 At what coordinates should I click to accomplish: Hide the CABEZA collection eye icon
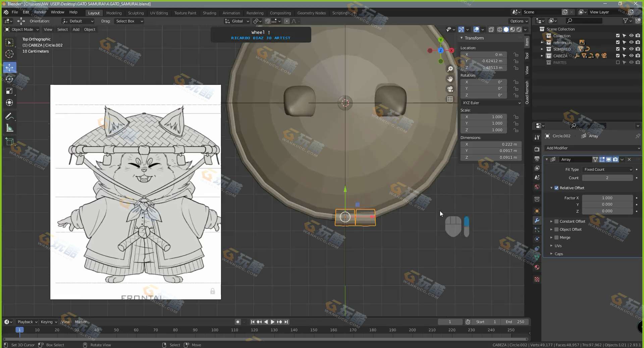(631, 56)
